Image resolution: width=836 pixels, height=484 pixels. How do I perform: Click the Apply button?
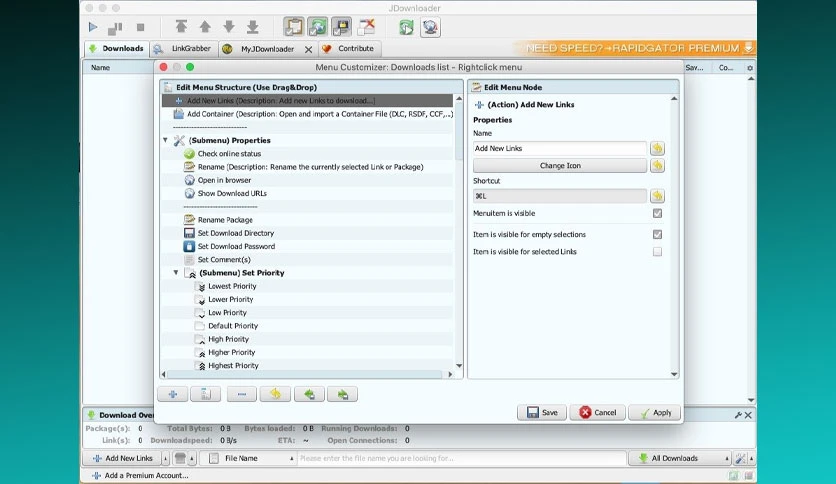pyautogui.click(x=655, y=413)
